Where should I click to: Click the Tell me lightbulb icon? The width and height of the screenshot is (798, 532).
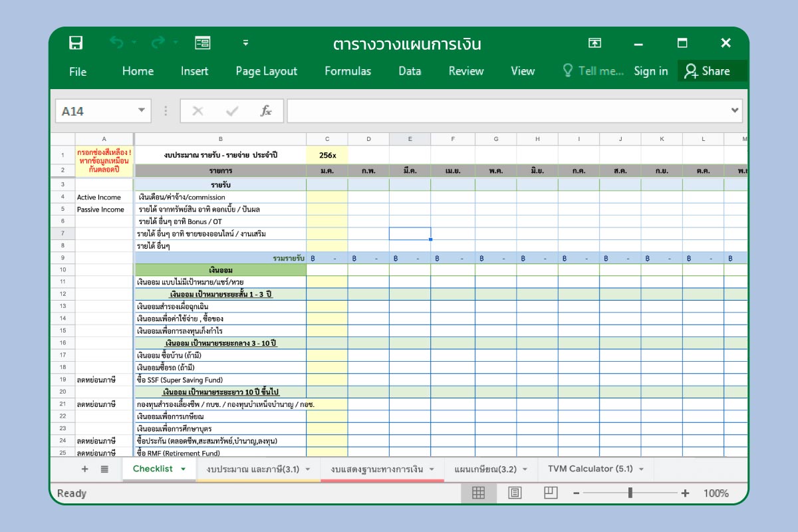[x=567, y=71]
